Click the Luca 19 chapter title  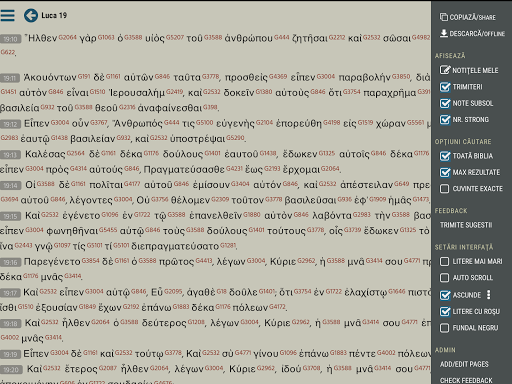coord(54,15)
